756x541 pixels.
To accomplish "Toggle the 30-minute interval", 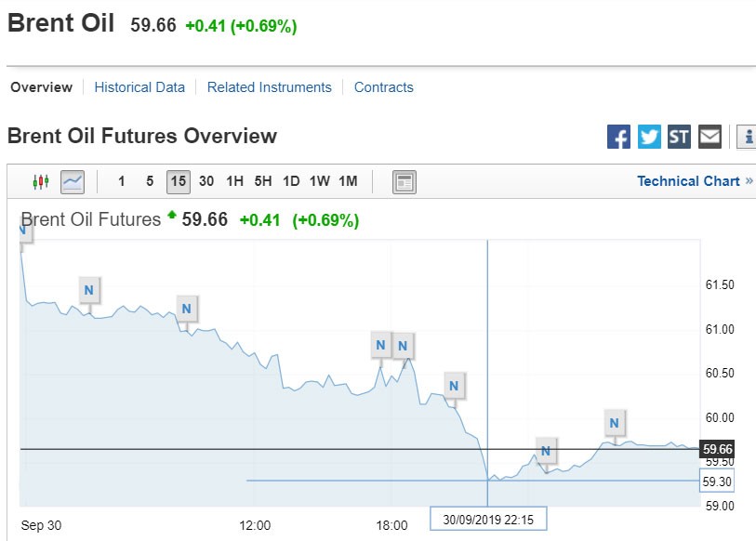I will (x=206, y=181).
